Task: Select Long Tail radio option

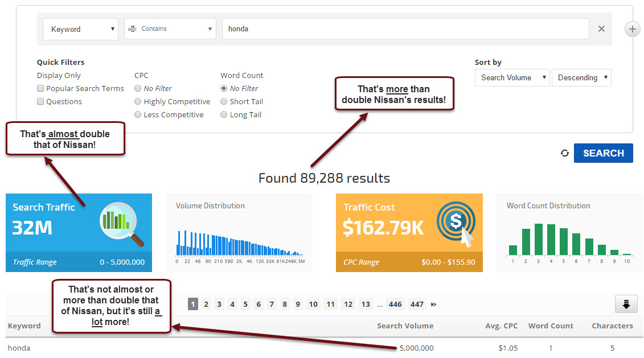Action: click(x=224, y=114)
